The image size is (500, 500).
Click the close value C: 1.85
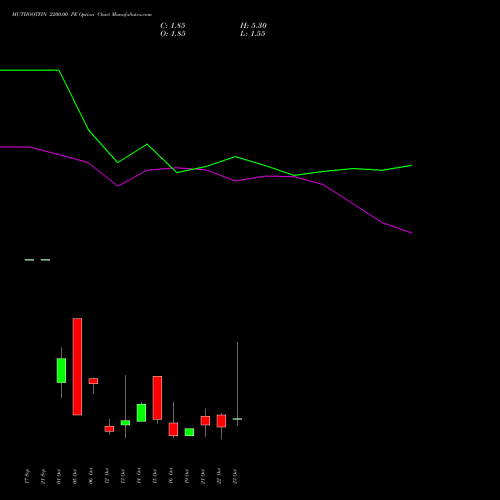(173, 26)
